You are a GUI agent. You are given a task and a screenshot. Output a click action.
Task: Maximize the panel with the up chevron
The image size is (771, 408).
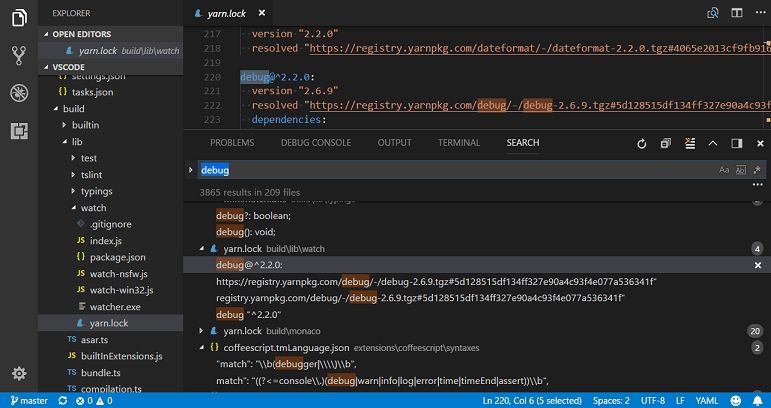pos(712,144)
